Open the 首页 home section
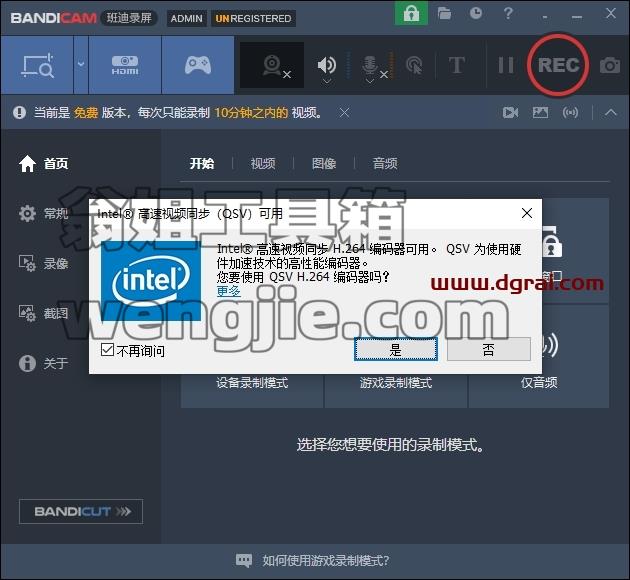This screenshot has width=630, height=580. click(x=44, y=163)
